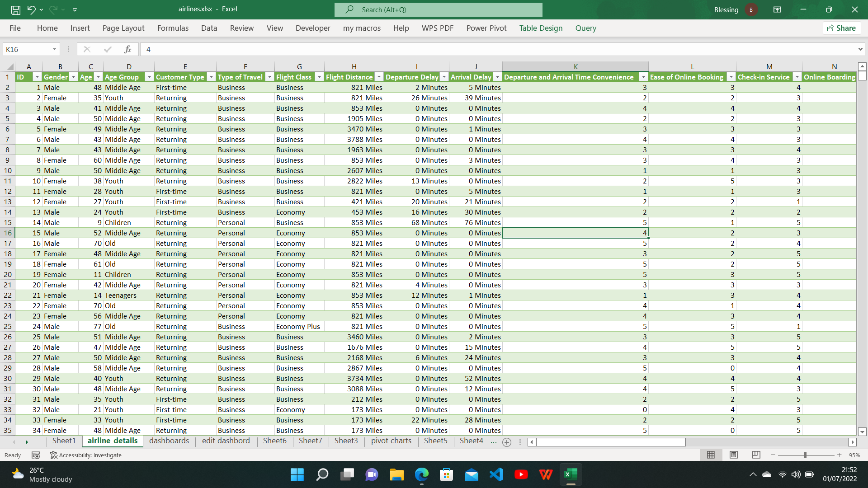Click the next sheet navigation arrow
Image resolution: width=868 pixels, height=488 pixels.
(27, 442)
